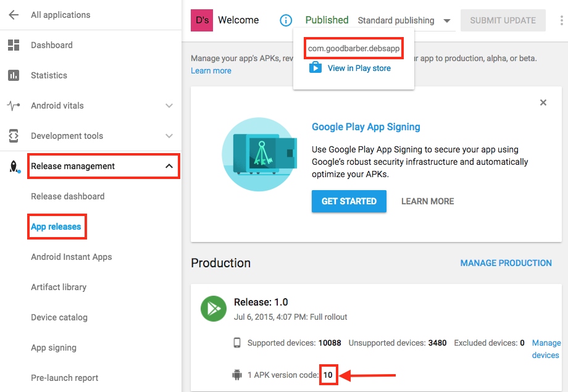Viewport: 568px width, 392px height.
Task: Click the info icon next to Welcome
Action: tap(286, 20)
